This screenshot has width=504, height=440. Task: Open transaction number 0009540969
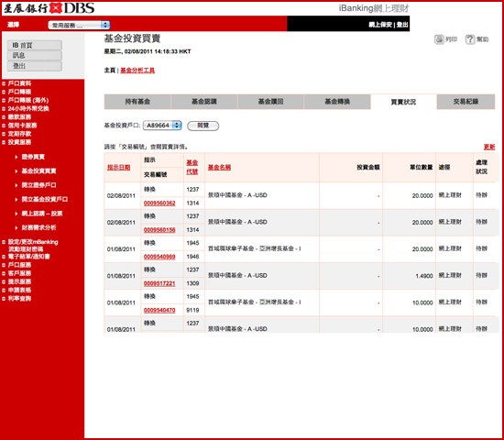159,257
